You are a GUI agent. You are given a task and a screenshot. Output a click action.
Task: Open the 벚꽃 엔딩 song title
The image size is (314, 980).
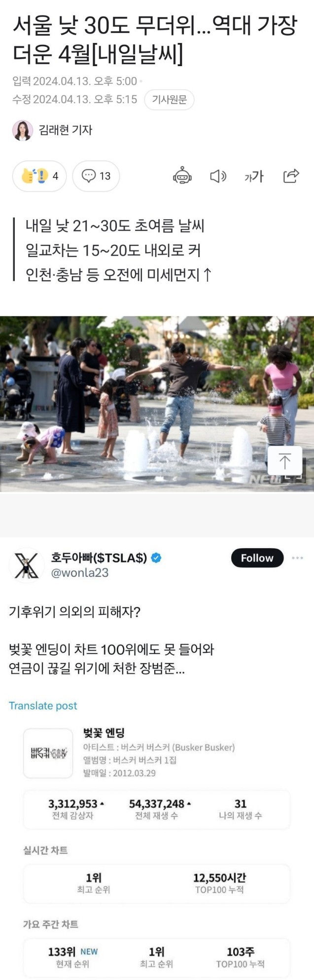pyautogui.click(x=104, y=733)
